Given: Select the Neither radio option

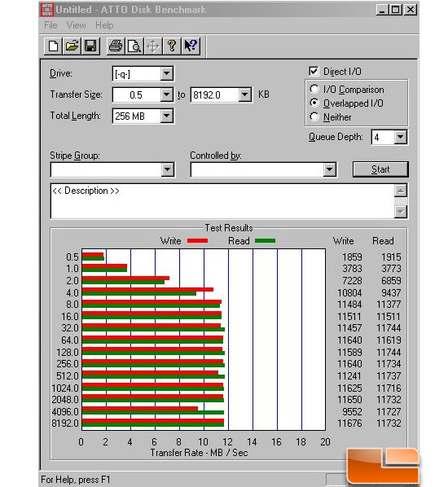Looking at the screenshot, I should coord(314,116).
